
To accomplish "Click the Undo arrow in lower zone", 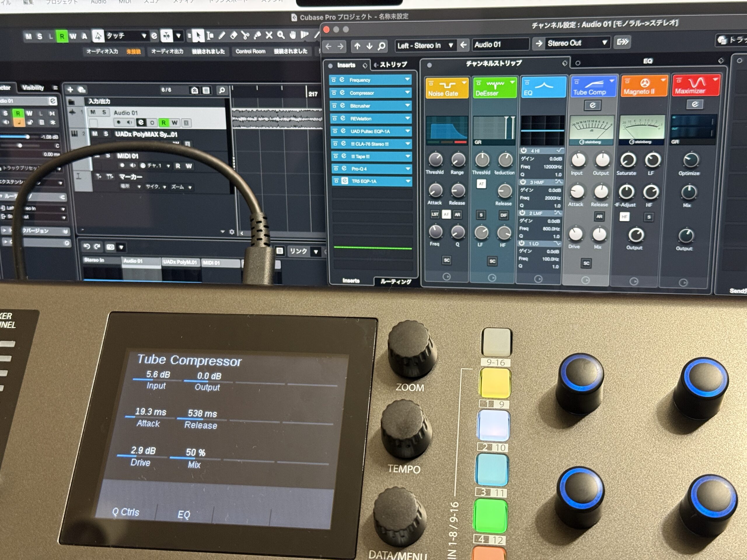I will click(87, 246).
